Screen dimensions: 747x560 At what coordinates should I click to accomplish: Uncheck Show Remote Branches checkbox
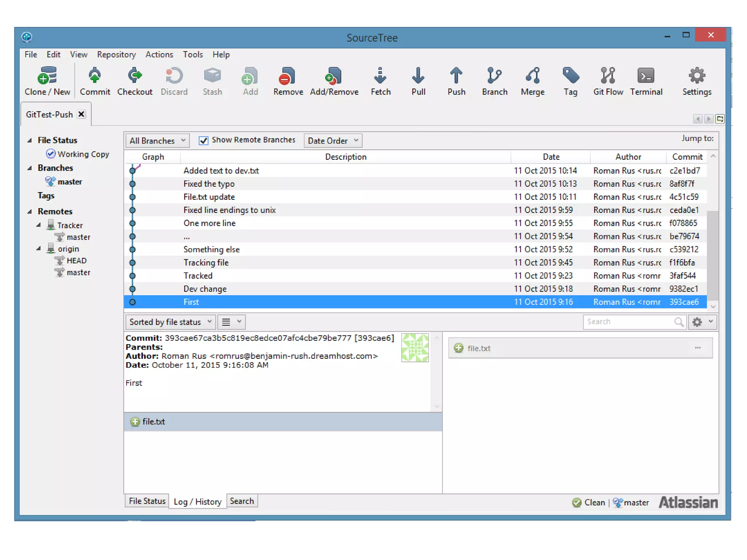204,140
